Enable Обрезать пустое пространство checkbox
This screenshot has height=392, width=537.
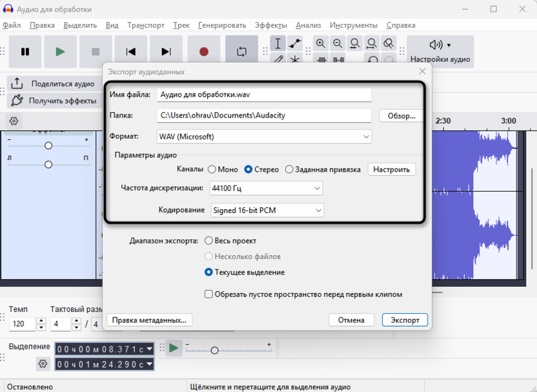pos(208,294)
